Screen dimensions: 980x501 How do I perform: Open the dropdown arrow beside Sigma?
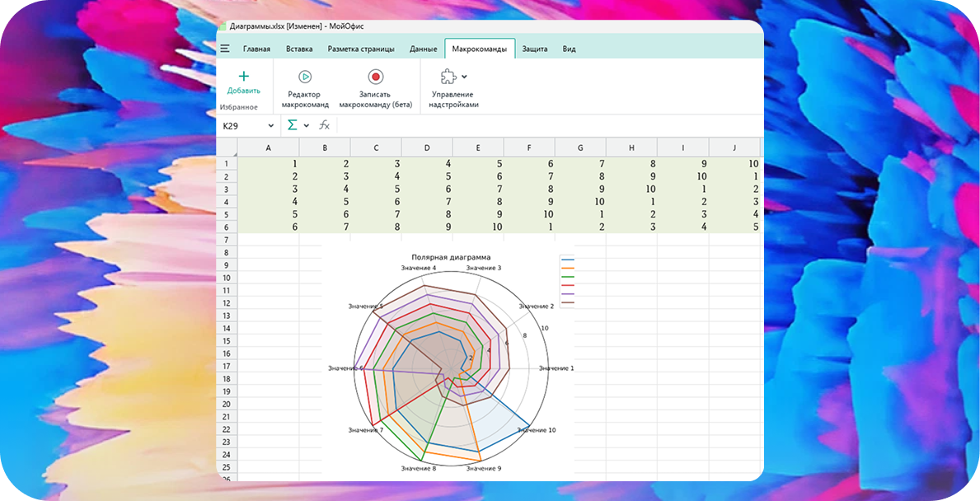pos(307,126)
